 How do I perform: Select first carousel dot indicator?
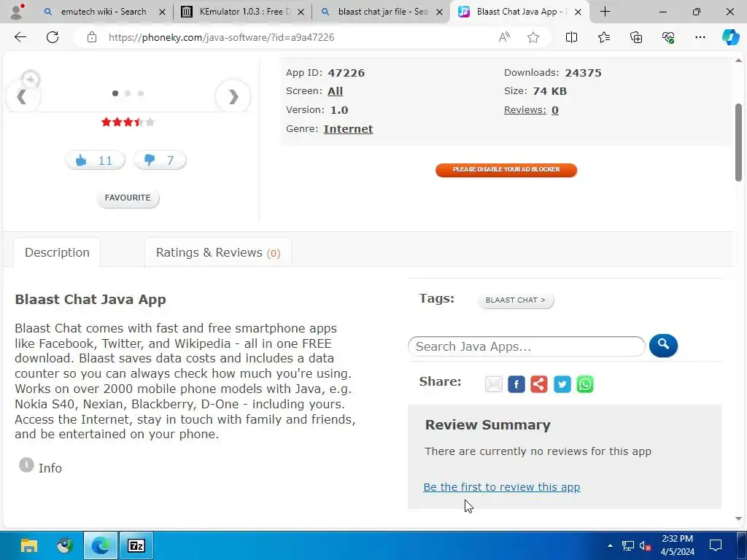[x=115, y=93]
